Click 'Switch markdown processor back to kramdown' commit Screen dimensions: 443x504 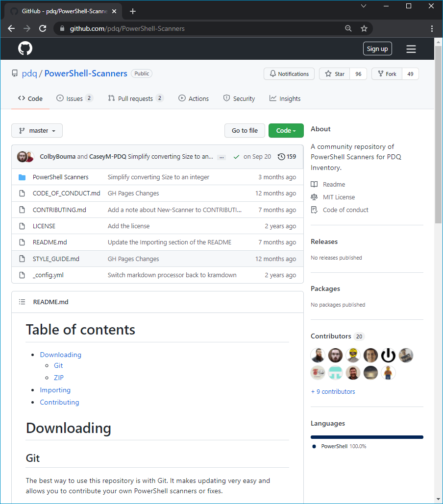(172, 275)
